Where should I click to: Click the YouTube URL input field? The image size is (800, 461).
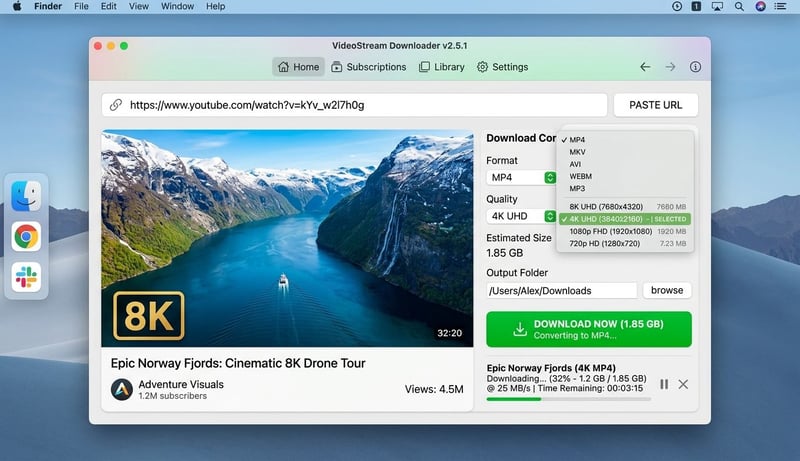point(354,105)
